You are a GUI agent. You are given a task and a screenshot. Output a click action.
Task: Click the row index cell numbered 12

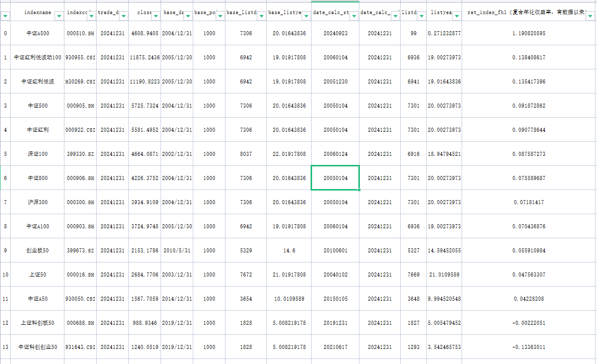pos(5,323)
